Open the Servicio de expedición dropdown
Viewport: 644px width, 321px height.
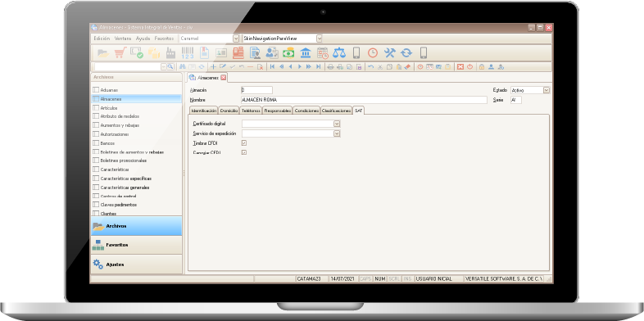337,133
